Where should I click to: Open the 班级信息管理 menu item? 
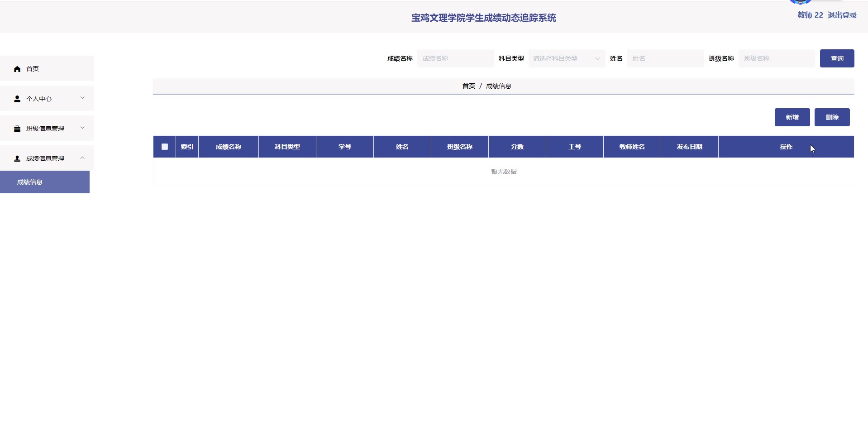pos(47,129)
